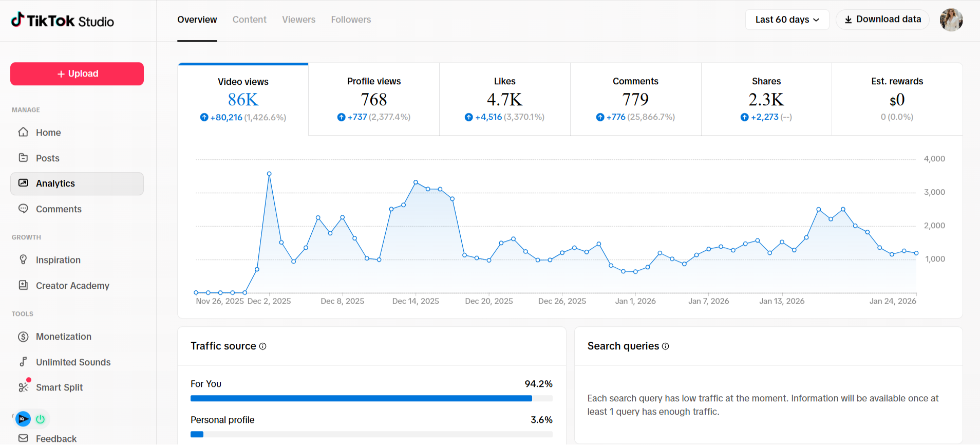Click Traffic source info icon
Screen dimensions: 980x445
263,346
